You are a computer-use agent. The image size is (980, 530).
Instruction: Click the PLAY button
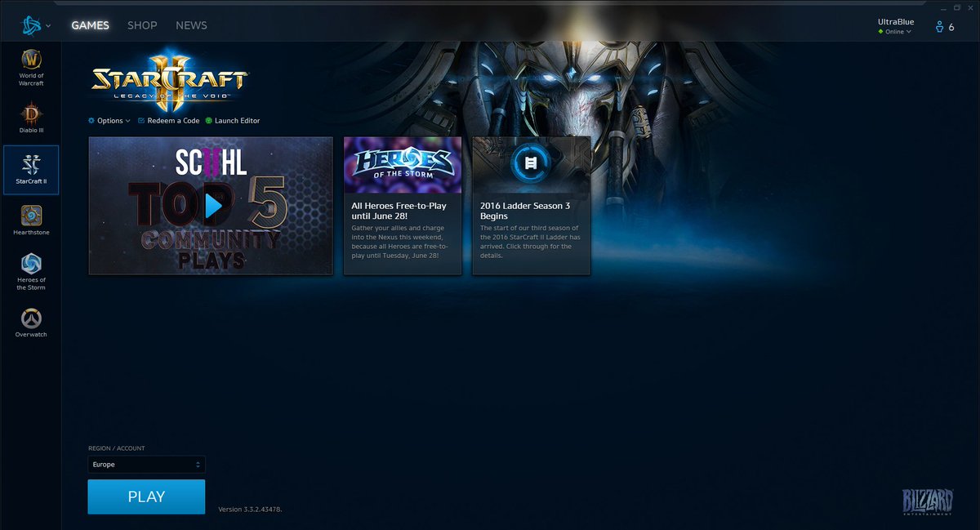(147, 497)
